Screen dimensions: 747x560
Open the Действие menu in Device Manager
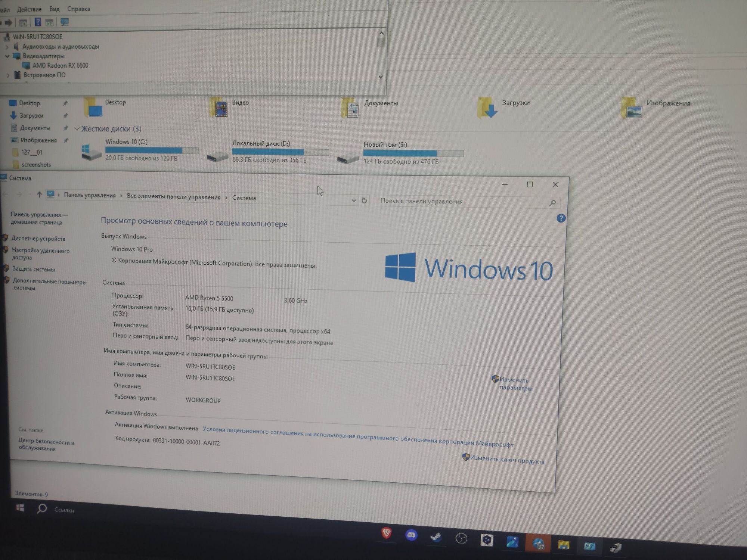30,9
